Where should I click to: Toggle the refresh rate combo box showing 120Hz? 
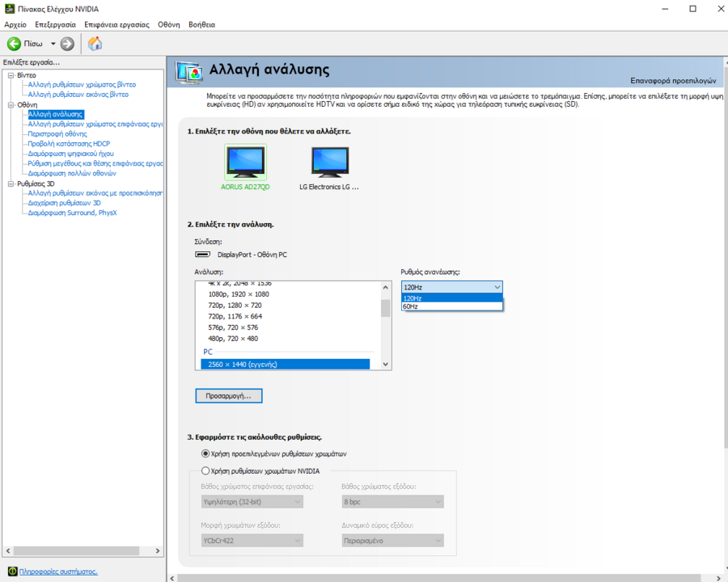[451, 287]
